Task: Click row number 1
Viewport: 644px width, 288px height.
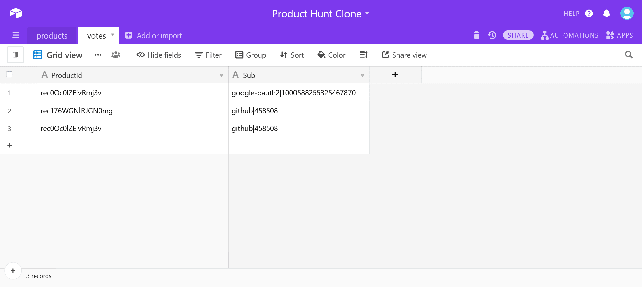Action: click(x=10, y=93)
